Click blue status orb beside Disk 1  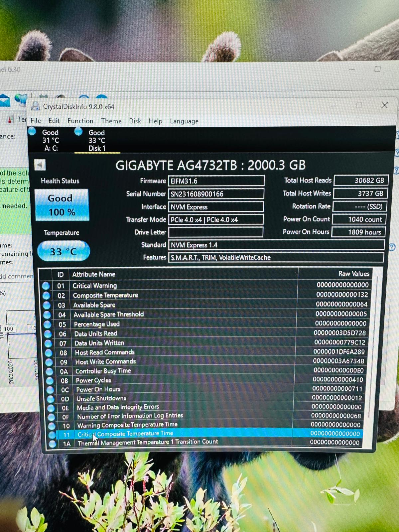click(78, 132)
